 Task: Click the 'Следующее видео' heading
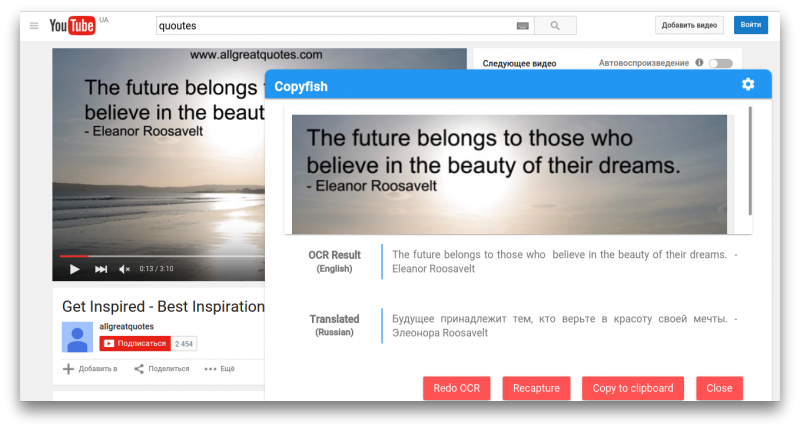[519, 64]
